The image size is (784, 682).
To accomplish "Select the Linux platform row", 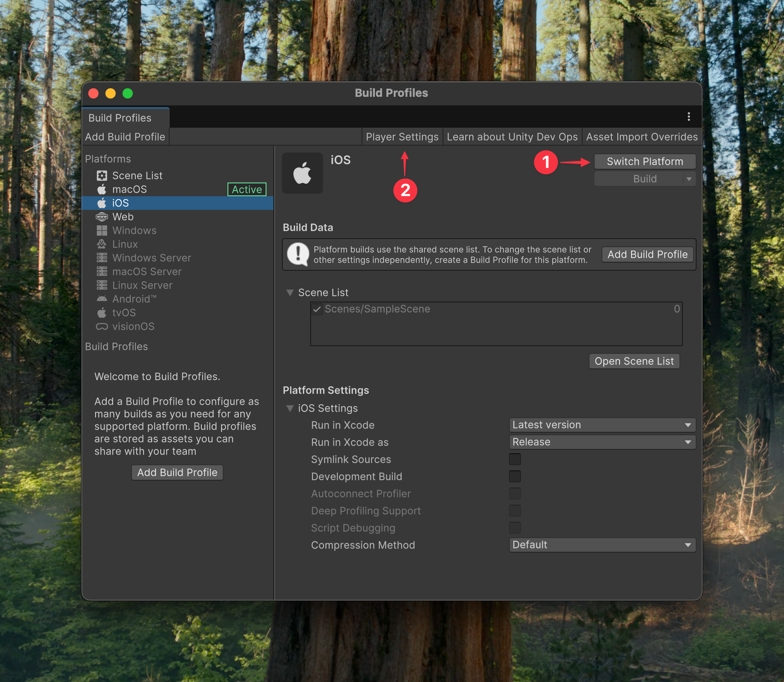I will tap(177, 244).
